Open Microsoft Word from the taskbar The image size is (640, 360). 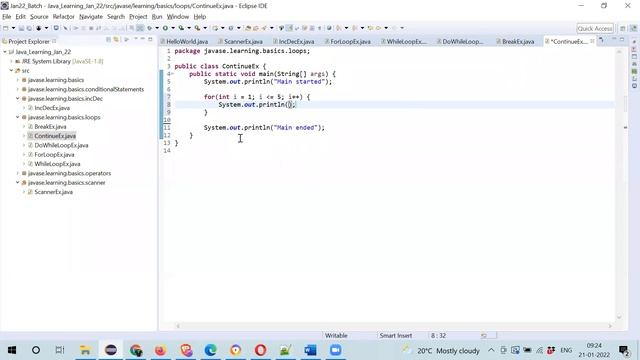(310, 350)
